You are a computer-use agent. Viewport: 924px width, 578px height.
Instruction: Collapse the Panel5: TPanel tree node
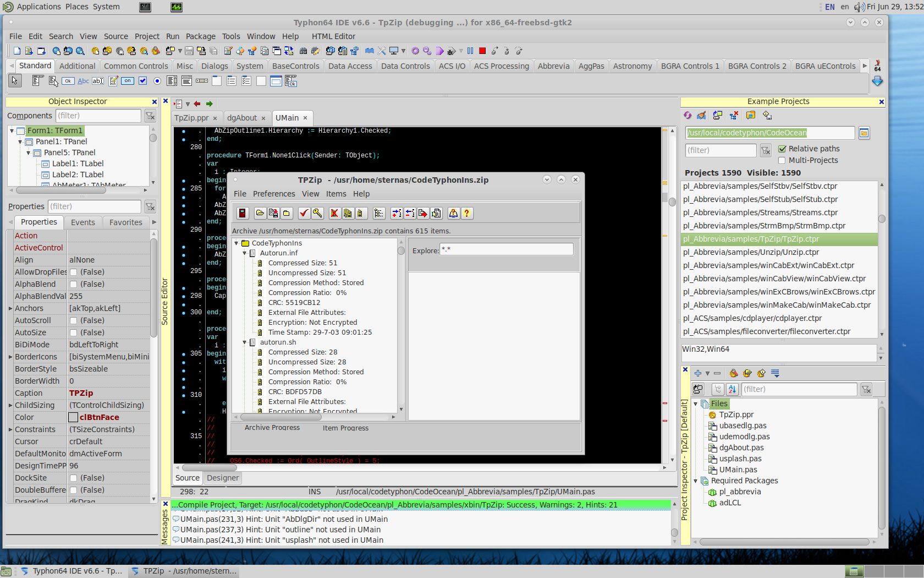(29, 153)
